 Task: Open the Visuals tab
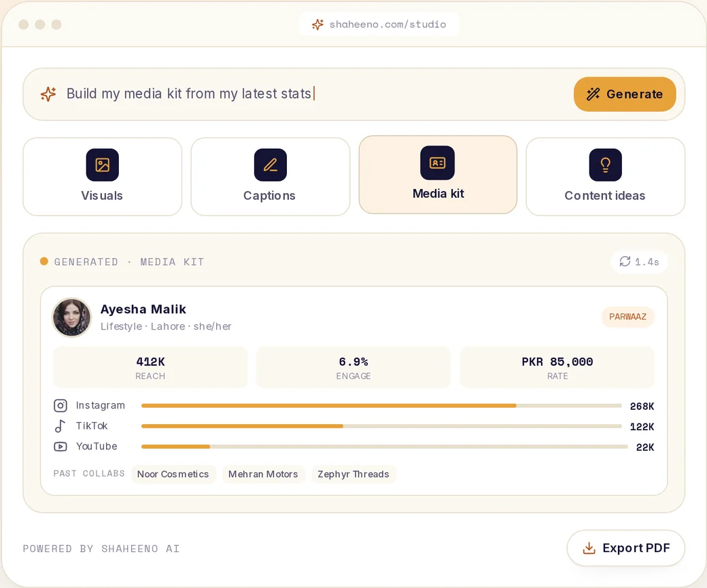(103, 177)
